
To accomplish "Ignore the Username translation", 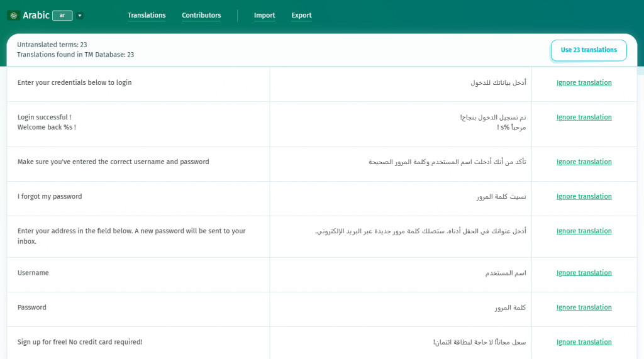I will [x=584, y=273].
